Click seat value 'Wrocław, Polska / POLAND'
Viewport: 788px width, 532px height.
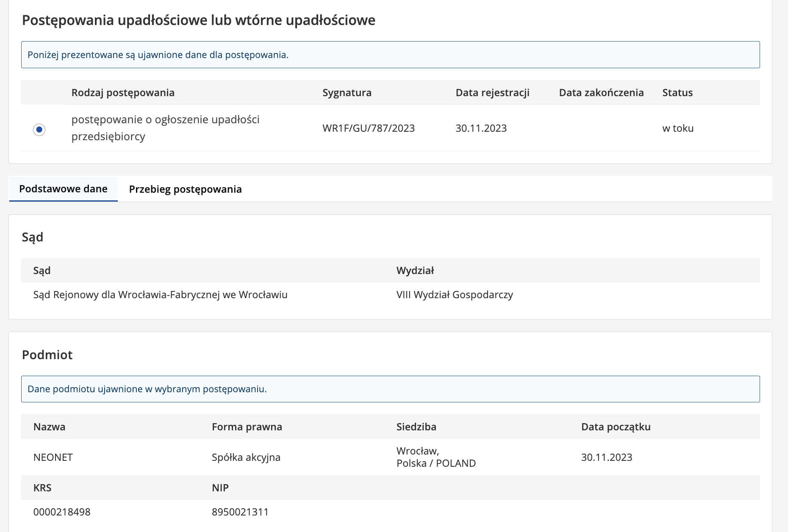[436, 457]
